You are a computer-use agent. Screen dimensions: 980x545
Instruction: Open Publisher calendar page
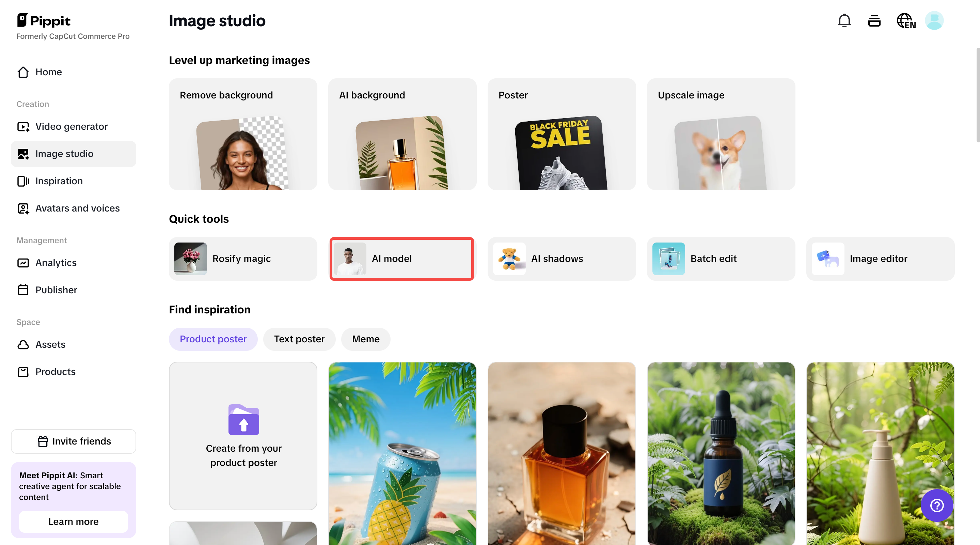tap(56, 290)
